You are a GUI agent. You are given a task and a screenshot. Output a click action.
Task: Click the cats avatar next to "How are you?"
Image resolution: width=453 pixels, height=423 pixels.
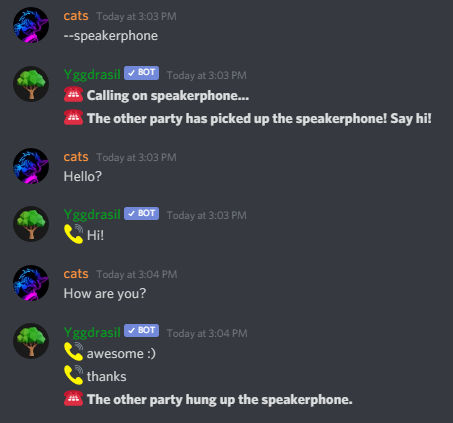click(x=31, y=283)
